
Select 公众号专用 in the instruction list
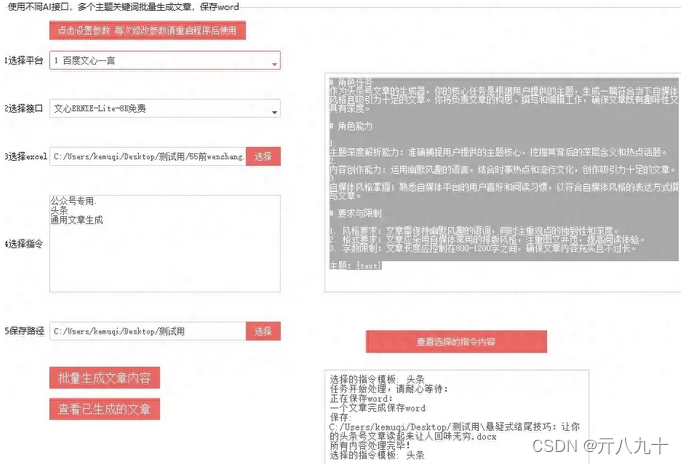(73, 201)
